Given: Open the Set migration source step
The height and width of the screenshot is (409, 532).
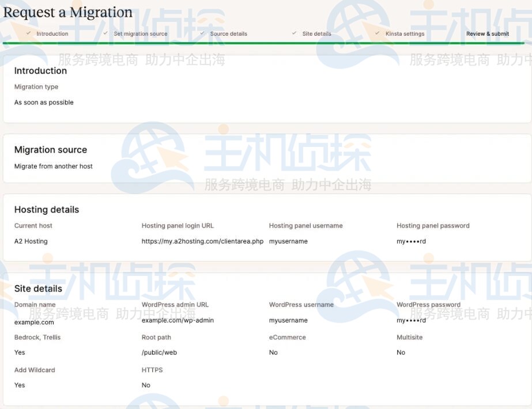Looking at the screenshot, I should [x=140, y=34].
